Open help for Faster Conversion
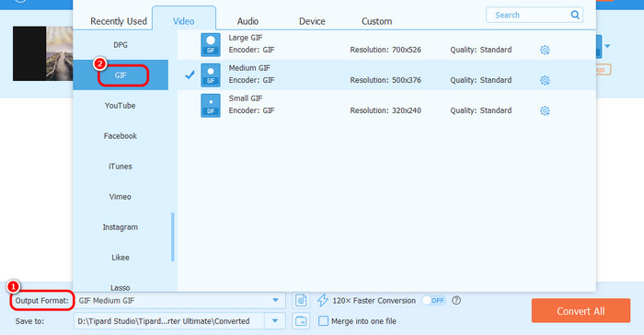Viewport: 644px width, 335px height. coord(456,300)
